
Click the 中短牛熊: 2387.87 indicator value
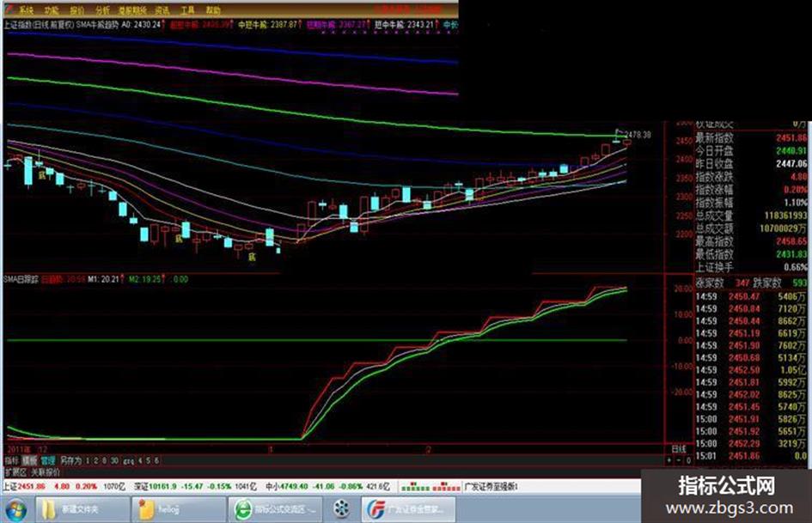click(x=269, y=24)
